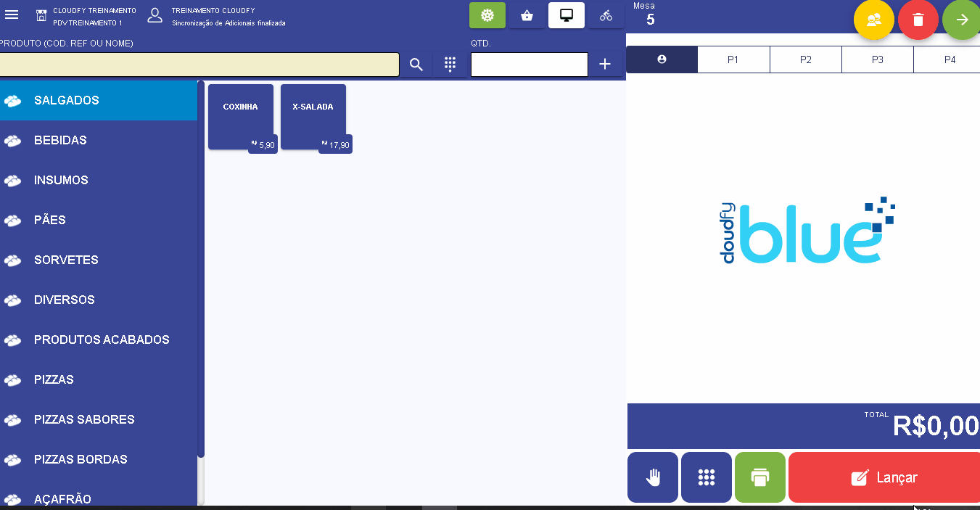The image size is (980, 510).
Task: Select the PIZZAS category
Action: 99,379
